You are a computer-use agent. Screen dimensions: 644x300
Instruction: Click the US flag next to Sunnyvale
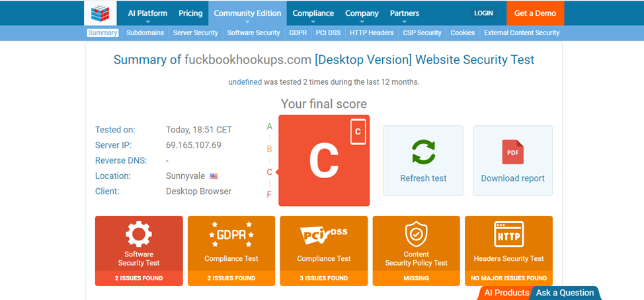pyautogui.click(x=214, y=176)
